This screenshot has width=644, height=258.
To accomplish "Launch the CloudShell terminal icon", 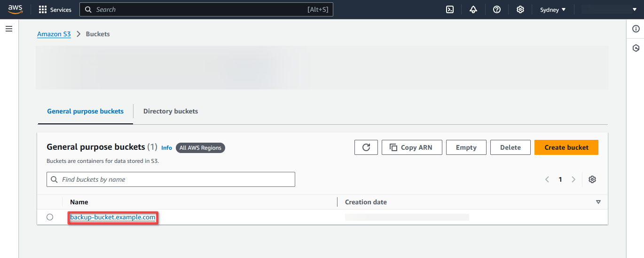I will pos(450,9).
